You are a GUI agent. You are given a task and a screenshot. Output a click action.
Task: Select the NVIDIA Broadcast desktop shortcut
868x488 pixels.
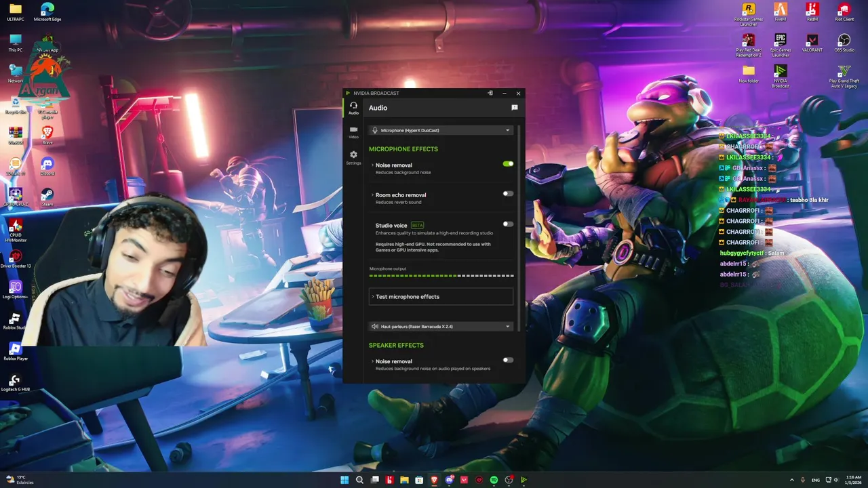[x=781, y=76]
